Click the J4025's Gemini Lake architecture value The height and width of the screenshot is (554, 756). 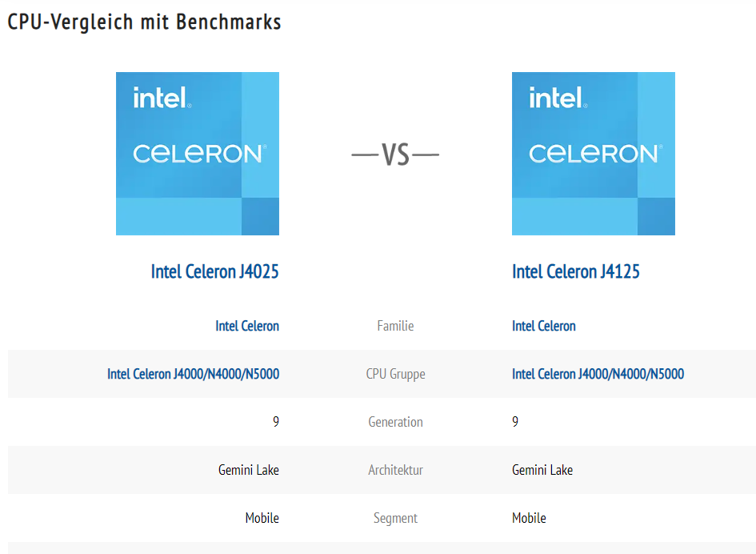pyautogui.click(x=249, y=470)
